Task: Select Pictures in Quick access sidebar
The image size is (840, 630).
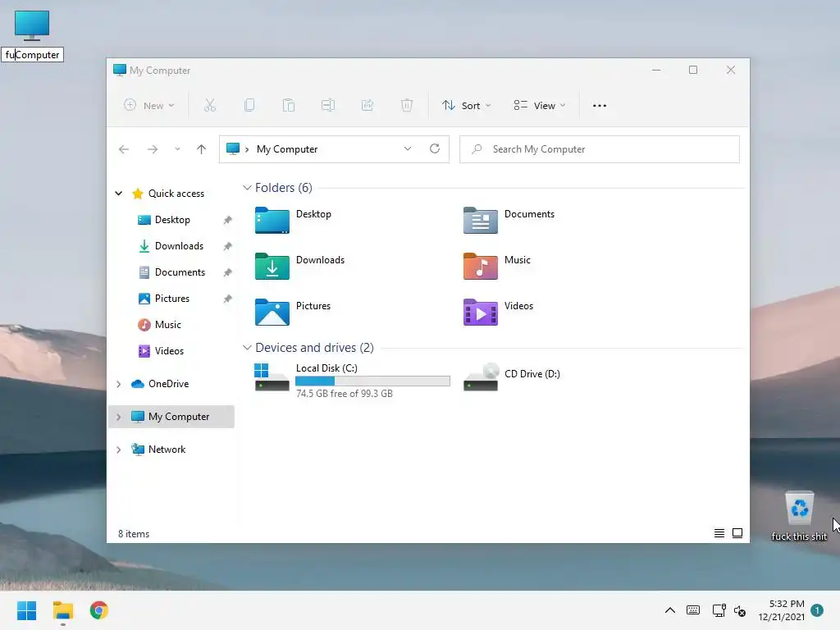Action: [x=172, y=299]
